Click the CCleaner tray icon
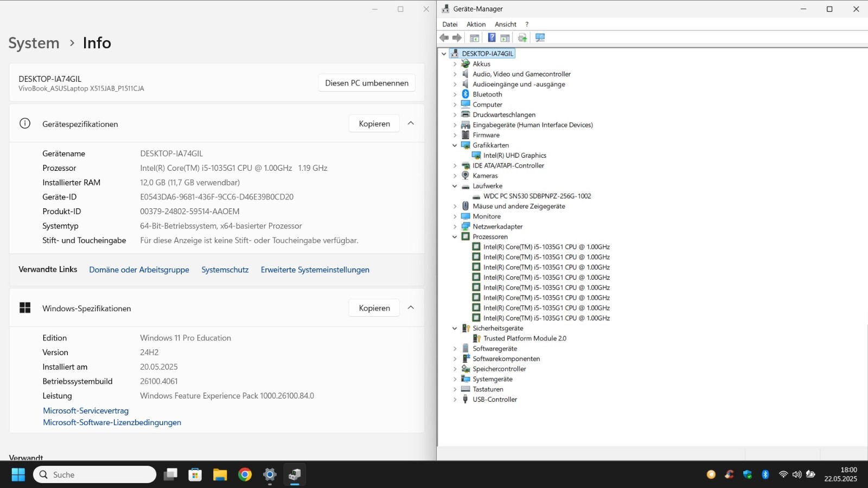This screenshot has width=868, height=488. pyautogui.click(x=729, y=474)
